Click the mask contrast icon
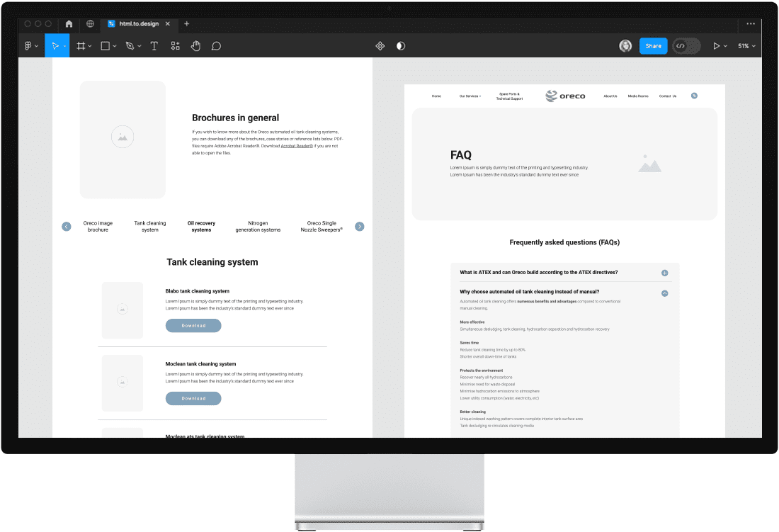The width and height of the screenshot is (779, 532). click(x=401, y=46)
